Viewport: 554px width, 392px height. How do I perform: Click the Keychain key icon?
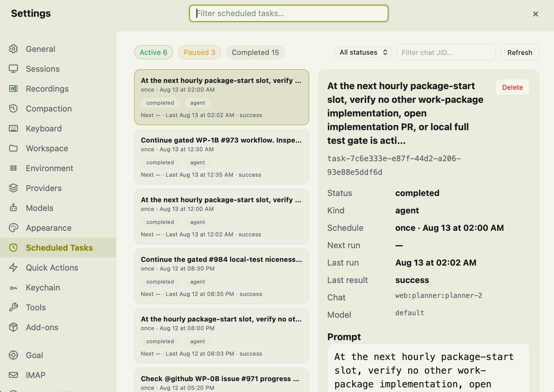13,287
